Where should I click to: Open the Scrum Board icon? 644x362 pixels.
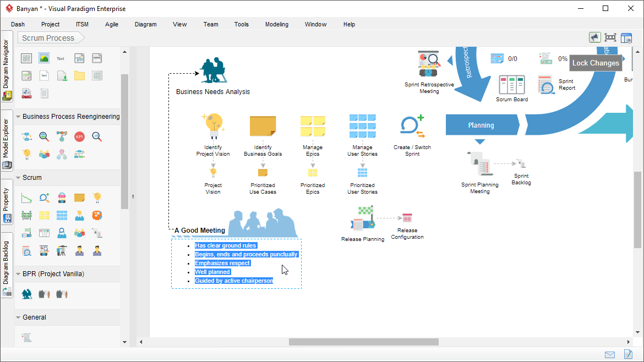point(512,85)
